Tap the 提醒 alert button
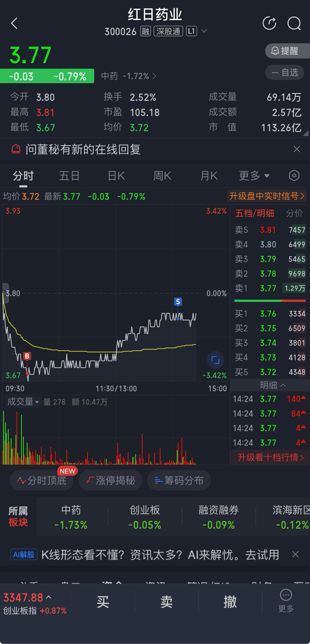Viewport: 310px width, 644px height. (x=287, y=51)
